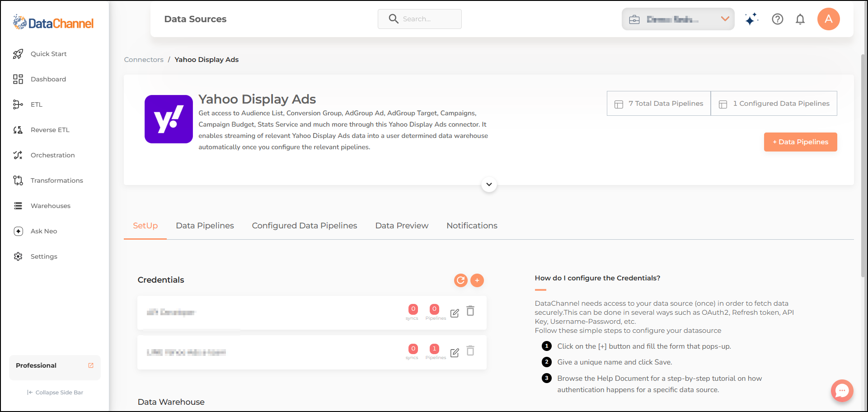Click syncs count badge on second credential

point(413,349)
